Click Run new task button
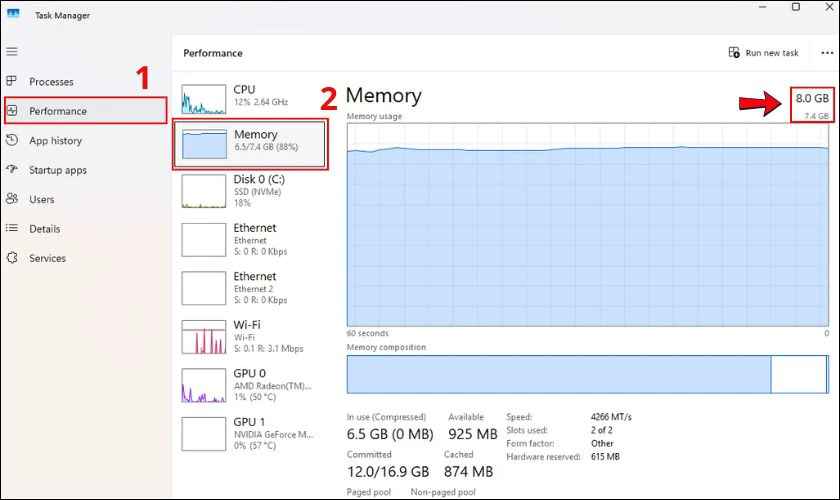Screen dimensions: 840x500 tap(763, 53)
